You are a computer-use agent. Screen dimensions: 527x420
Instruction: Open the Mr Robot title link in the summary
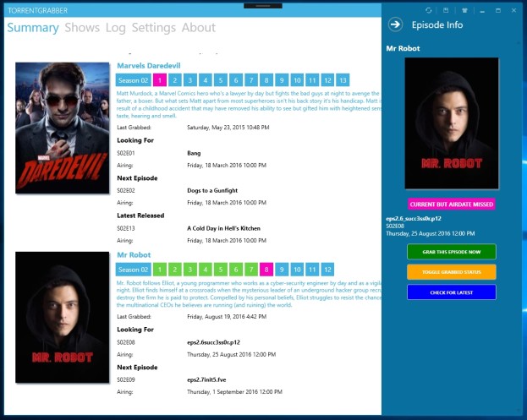134,255
